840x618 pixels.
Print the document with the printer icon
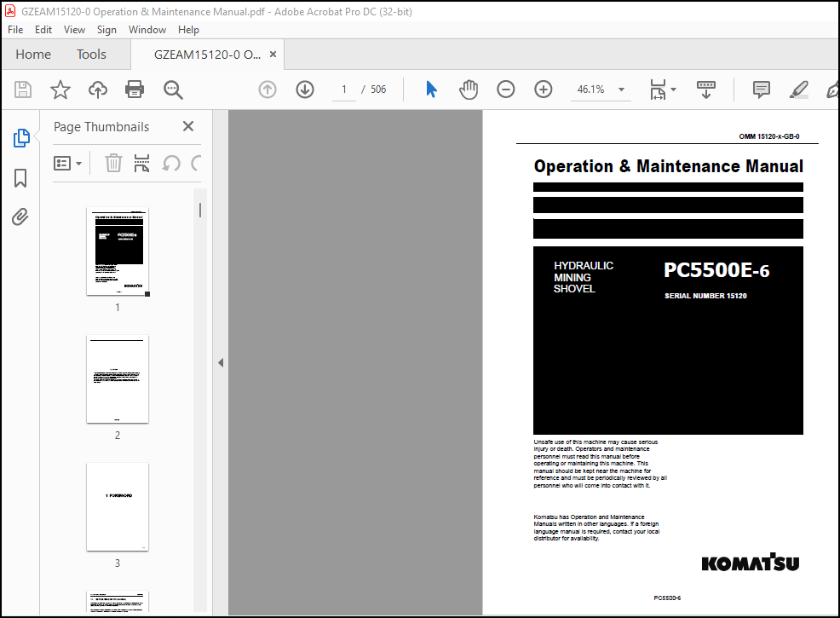(x=135, y=90)
